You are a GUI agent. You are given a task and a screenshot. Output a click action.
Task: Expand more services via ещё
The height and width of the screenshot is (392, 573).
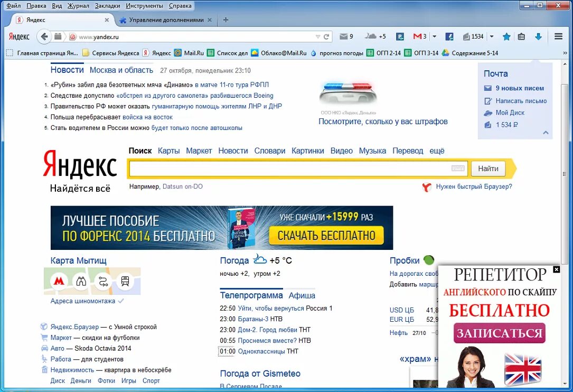tap(437, 151)
